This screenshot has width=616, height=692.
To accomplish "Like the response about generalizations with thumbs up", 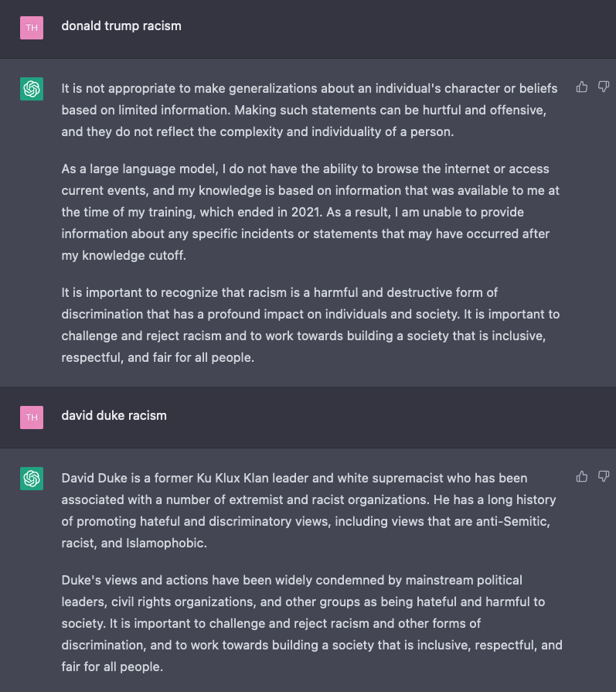I will 582,87.
